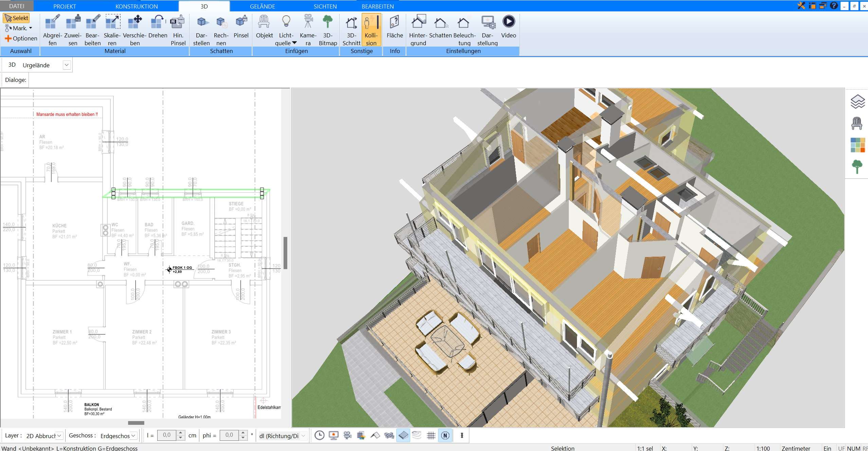Open the materials texture palette sidebar

[x=857, y=145]
